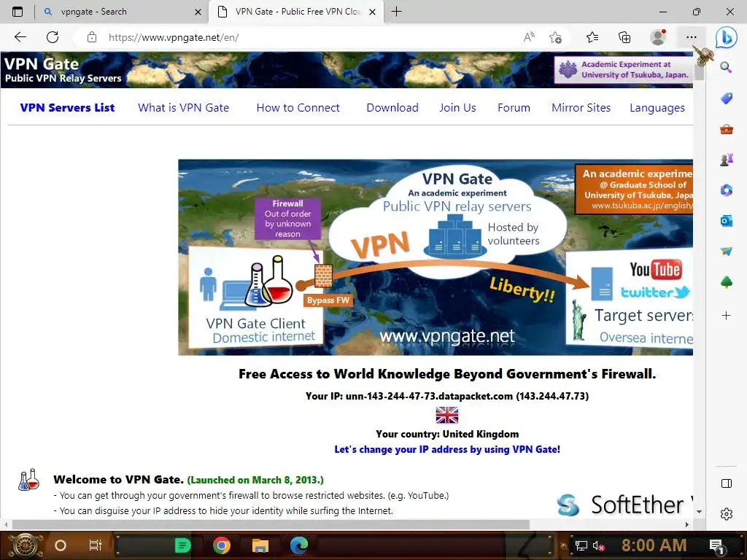Open sidebar Search tool
The width and height of the screenshot is (747, 560).
(726, 67)
